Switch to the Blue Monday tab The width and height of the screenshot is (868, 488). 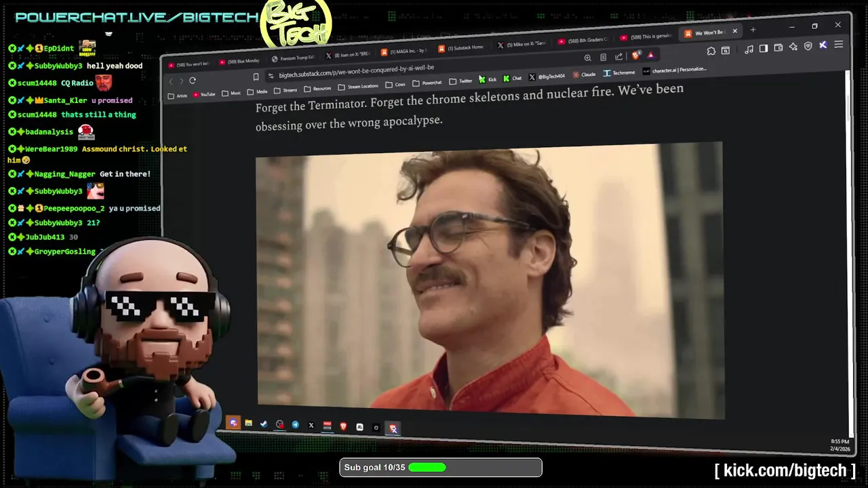pyautogui.click(x=240, y=62)
